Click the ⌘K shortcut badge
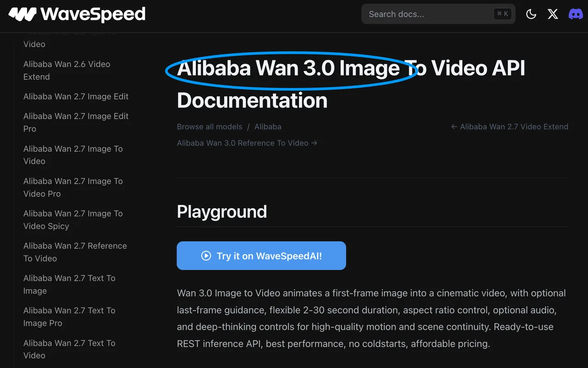 [x=503, y=14]
